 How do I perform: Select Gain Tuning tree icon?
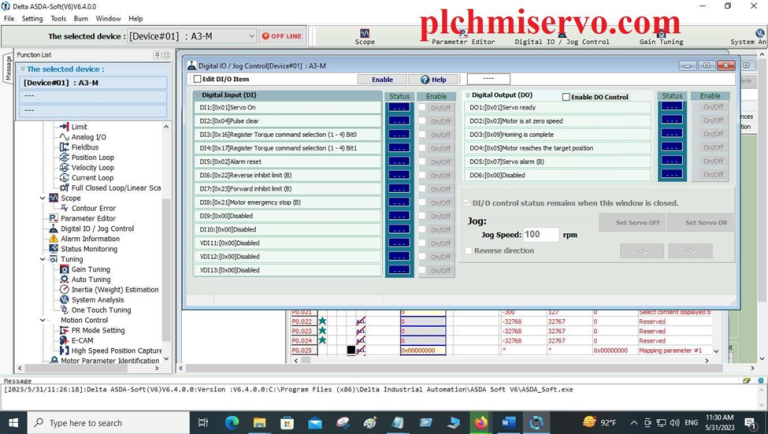coord(64,269)
